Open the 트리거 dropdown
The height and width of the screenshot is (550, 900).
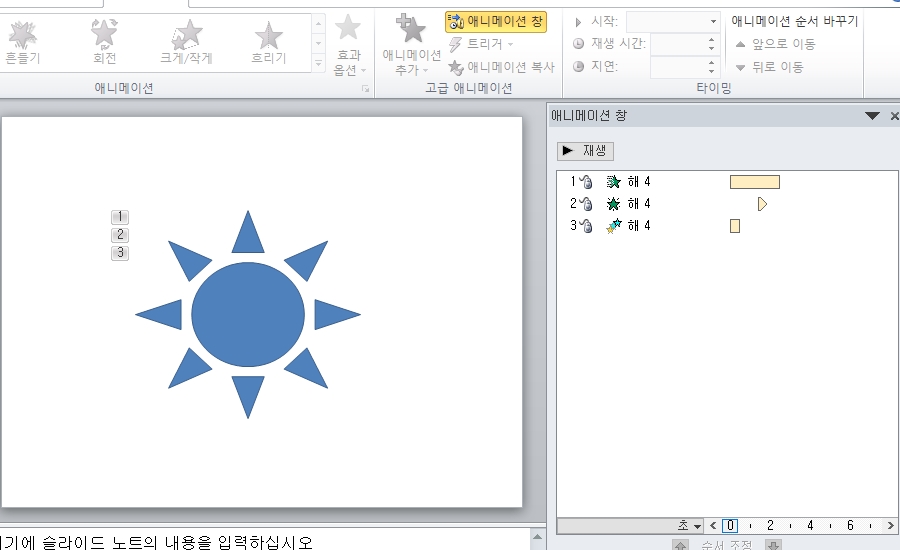(481, 44)
